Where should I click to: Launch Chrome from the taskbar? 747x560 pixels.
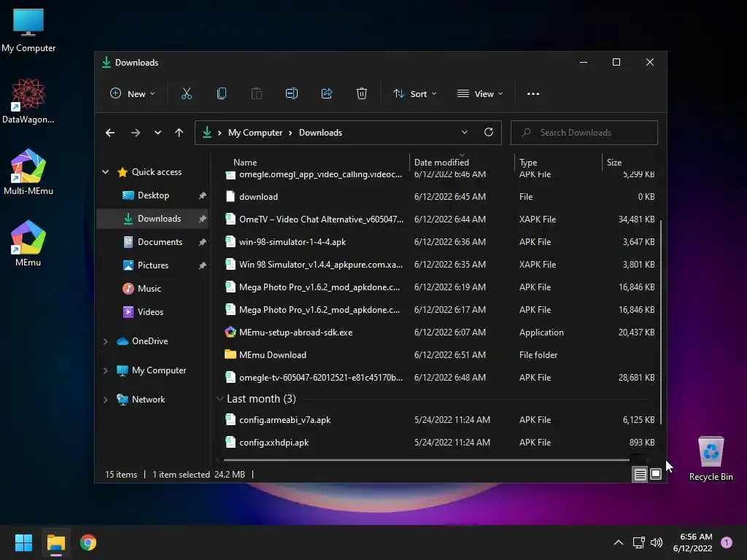point(88,542)
